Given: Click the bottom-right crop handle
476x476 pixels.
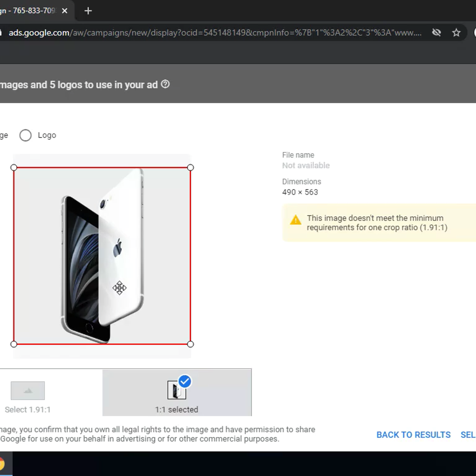Looking at the screenshot, I should click(190, 344).
